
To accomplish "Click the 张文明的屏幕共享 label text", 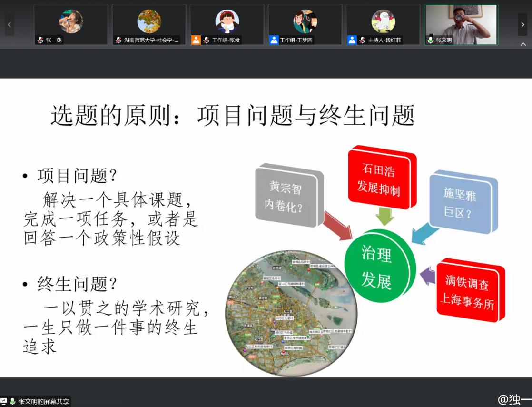I will pos(43,402).
